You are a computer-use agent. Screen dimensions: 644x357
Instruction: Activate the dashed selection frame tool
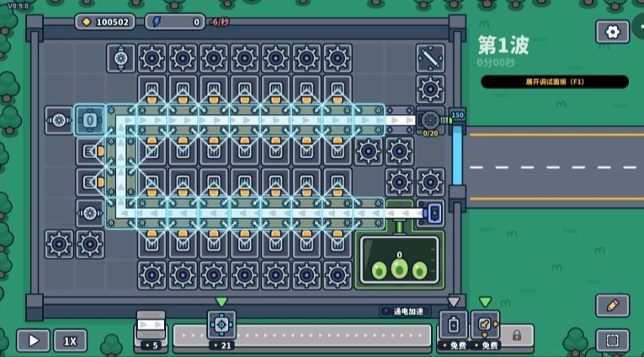(x=612, y=340)
